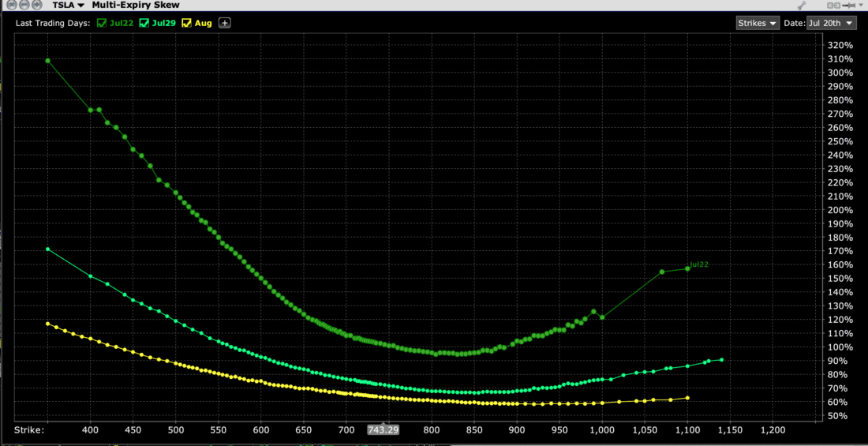This screenshot has width=868, height=446.
Task: Click the Last Trading Days label
Action: click(x=54, y=23)
